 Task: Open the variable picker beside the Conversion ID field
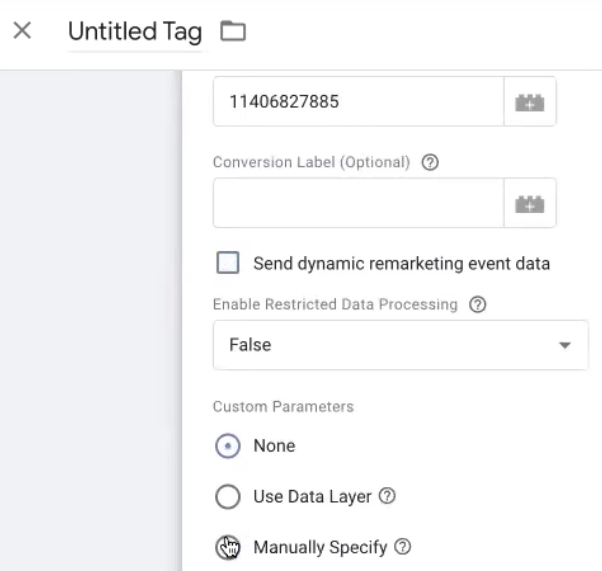(530, 102)
